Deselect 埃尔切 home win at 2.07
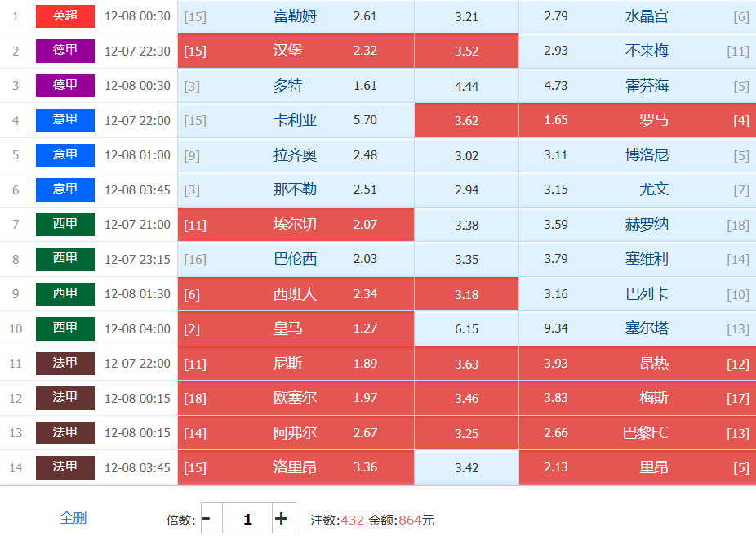The height and width of the screenshot is (536, 756). (296, 225)
